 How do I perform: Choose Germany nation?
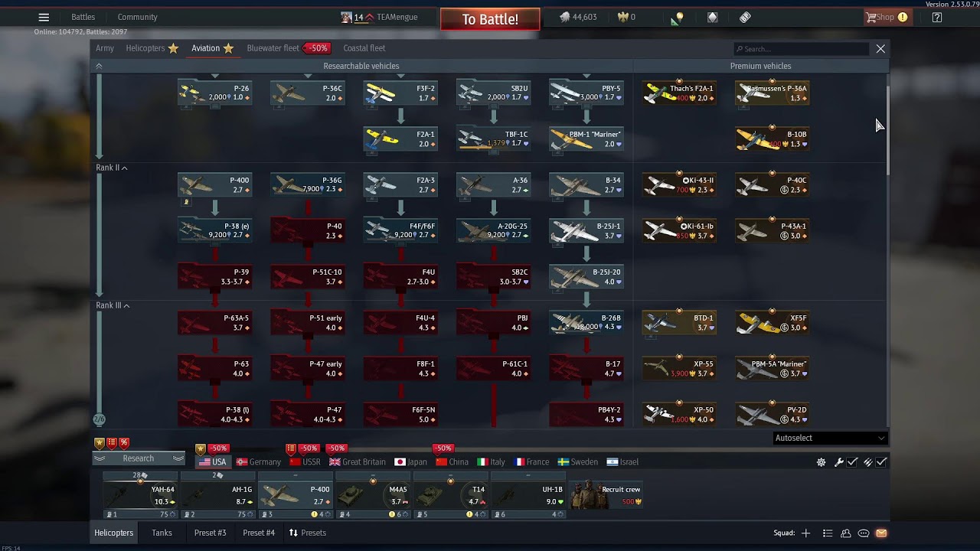[259, 461]
